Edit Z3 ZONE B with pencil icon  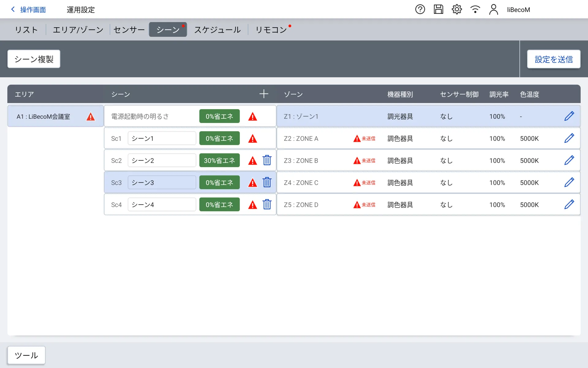569,160
